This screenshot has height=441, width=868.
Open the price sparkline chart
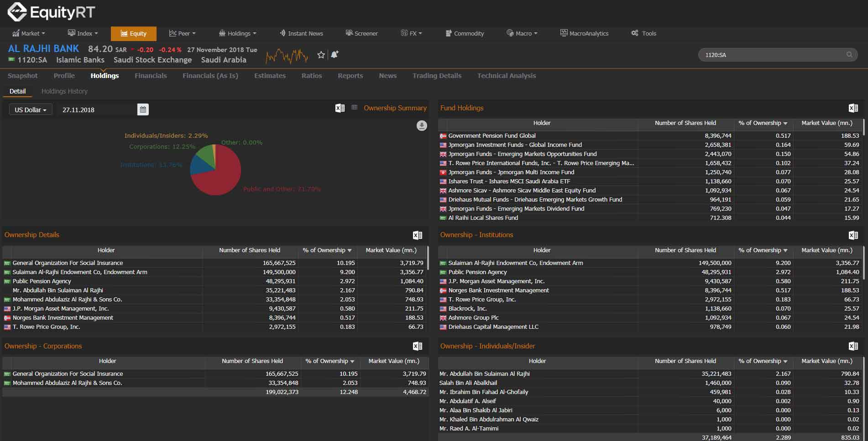(x=287, y=56)
